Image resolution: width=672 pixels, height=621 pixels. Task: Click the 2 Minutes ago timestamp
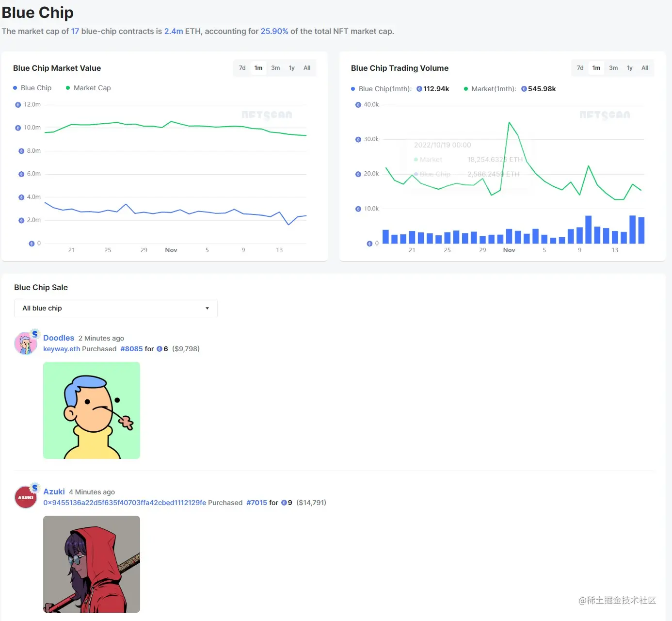(101, 338)
